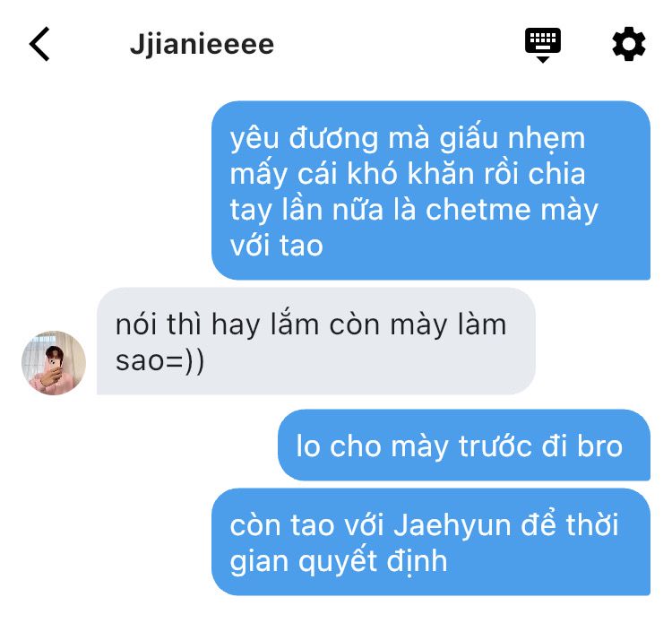Click the word "thời" in the last blue bubble
Screen dimensions: 672x623
coord(592,524)
